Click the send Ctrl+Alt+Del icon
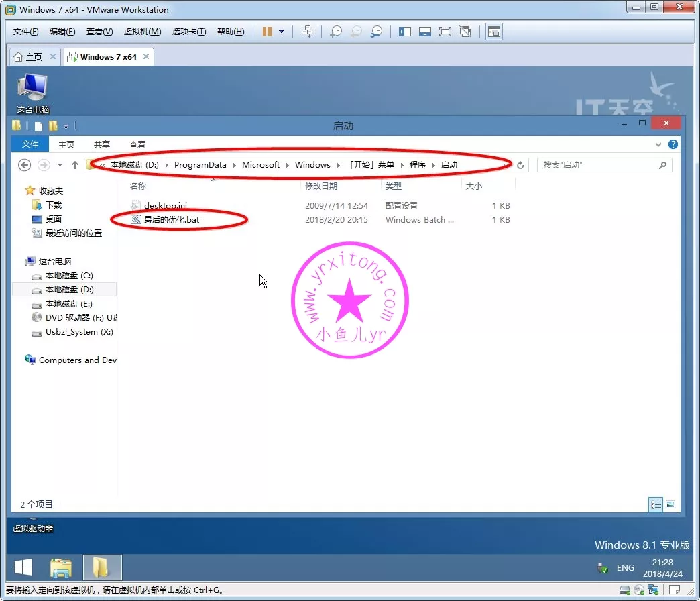The width and height of the screenshot is (700, 601). click(307, 32)
